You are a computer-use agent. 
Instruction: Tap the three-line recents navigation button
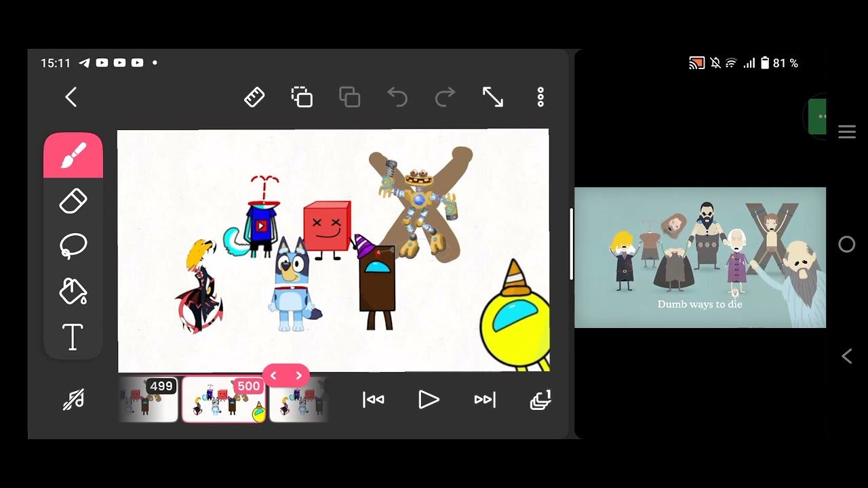(x=847, y=132)
